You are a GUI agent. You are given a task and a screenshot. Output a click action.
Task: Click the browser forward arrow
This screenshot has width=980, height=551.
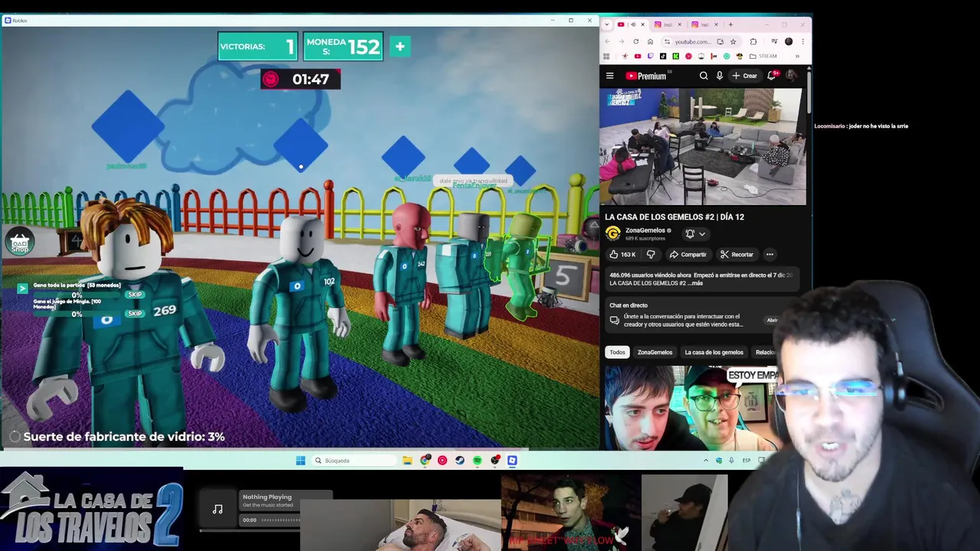pos(622,41)
